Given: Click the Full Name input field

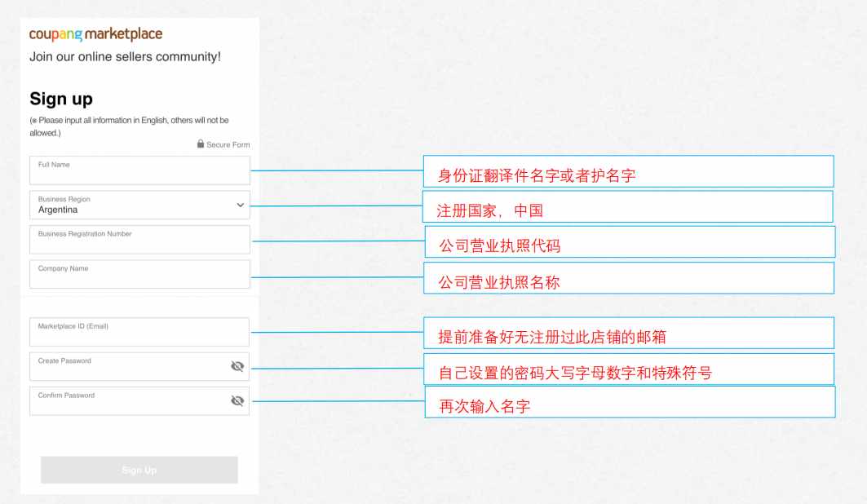Looking at the screenshot, I should (x=139, y=170).
